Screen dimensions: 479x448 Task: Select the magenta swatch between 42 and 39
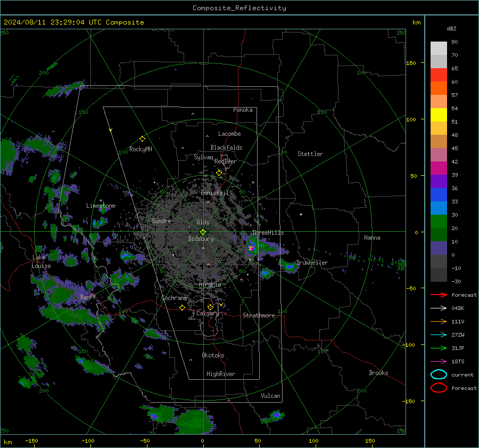(439, 168)
